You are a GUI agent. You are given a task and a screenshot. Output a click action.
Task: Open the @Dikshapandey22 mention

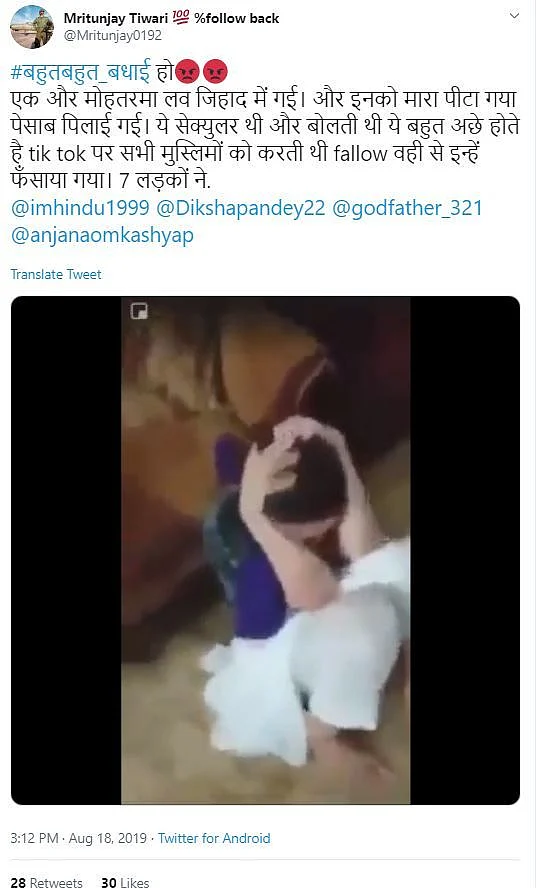click(240, 208)
